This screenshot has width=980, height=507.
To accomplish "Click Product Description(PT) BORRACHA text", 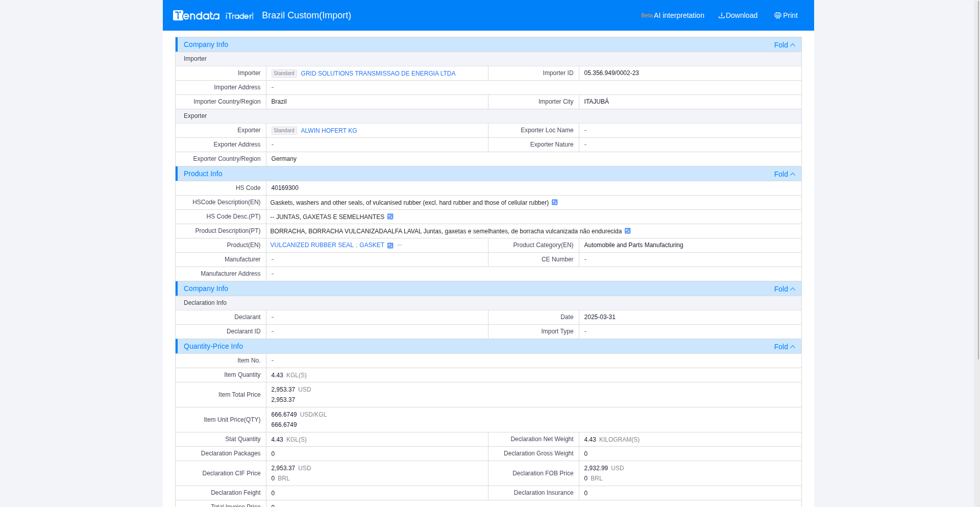I will tap(446, 231).
